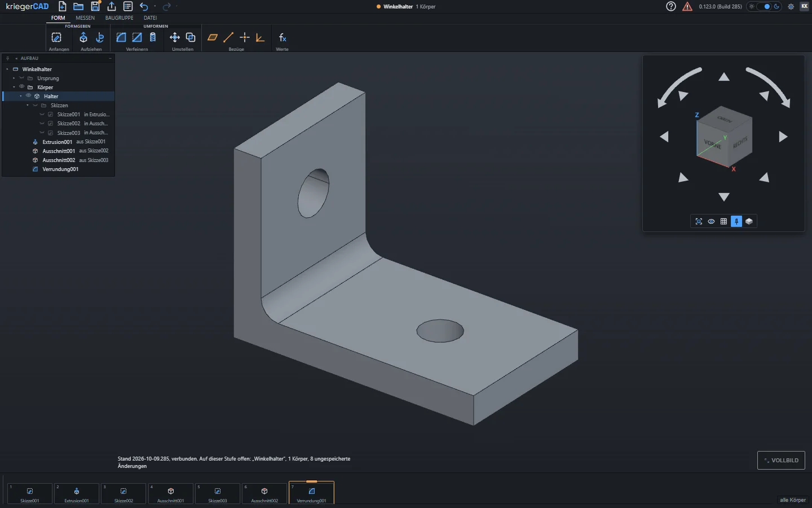
Task: Export the model with the upload icon
Action: [112, 6]
